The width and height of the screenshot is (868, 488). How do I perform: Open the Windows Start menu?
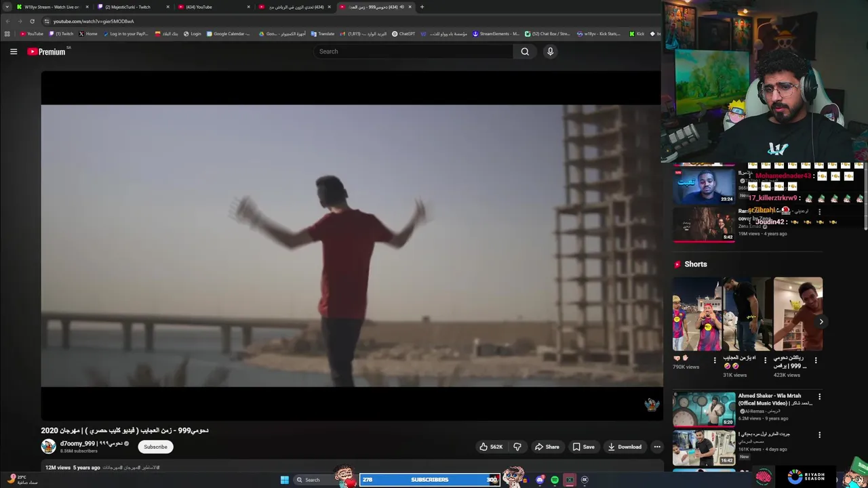(285, 480)
